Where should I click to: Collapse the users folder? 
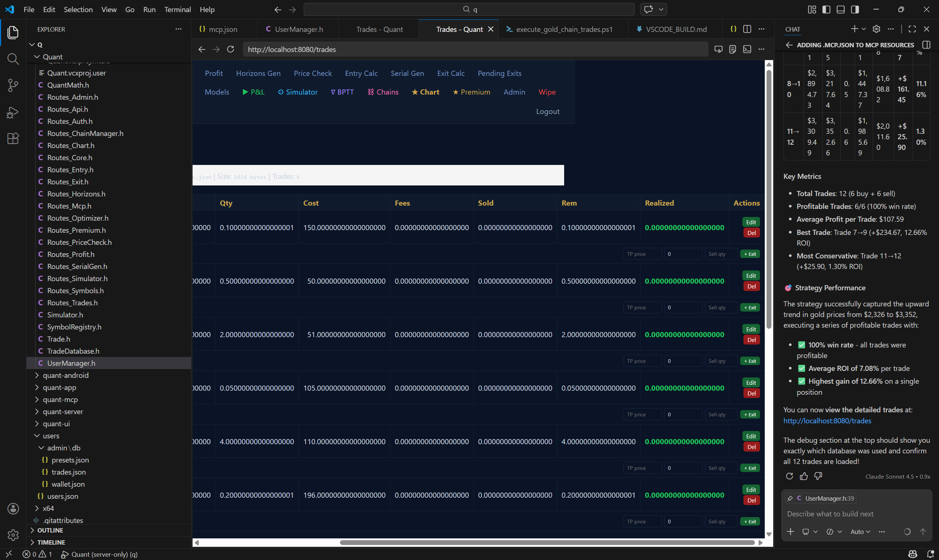(x=51, y=435)
